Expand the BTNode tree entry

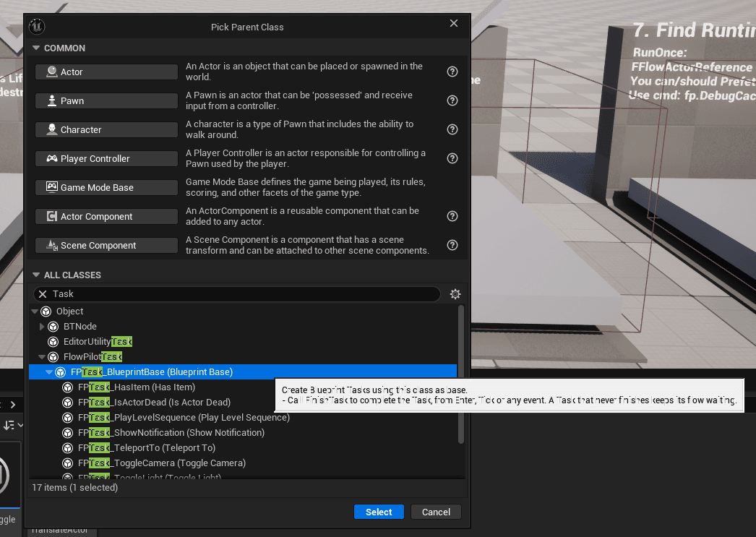pyautogui.click(x=42, y=327)
